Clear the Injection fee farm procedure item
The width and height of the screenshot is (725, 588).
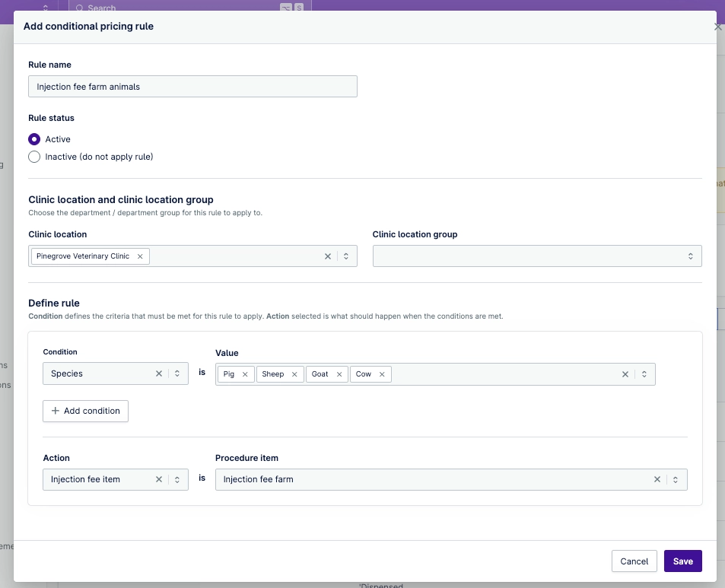click(x=657, y=479)
